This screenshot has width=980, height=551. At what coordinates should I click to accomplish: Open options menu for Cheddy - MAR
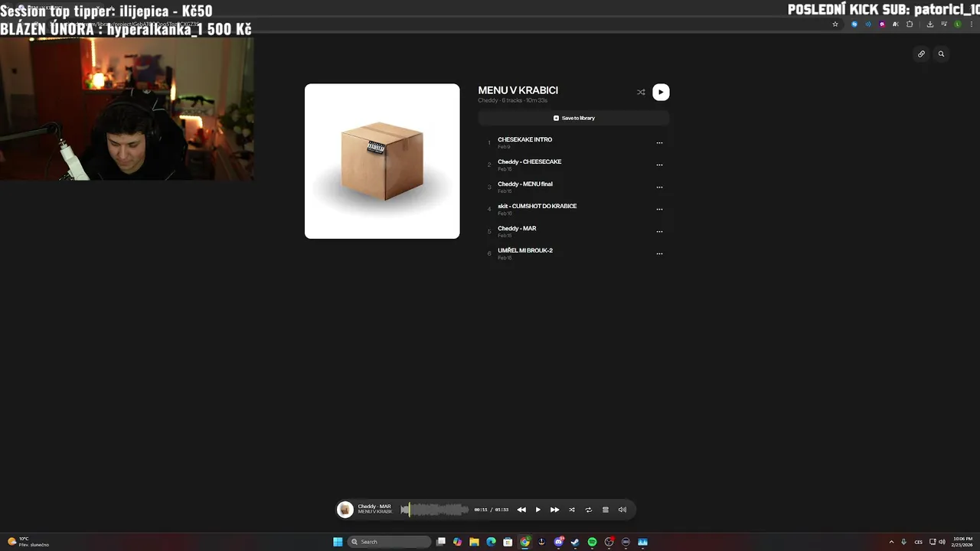659,232
